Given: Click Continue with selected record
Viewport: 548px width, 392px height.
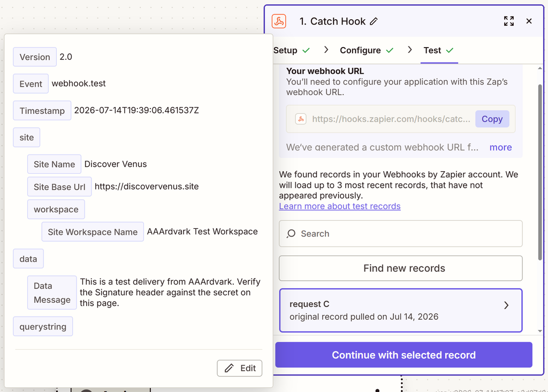Looking at the screenshot, I should [404, 355].
